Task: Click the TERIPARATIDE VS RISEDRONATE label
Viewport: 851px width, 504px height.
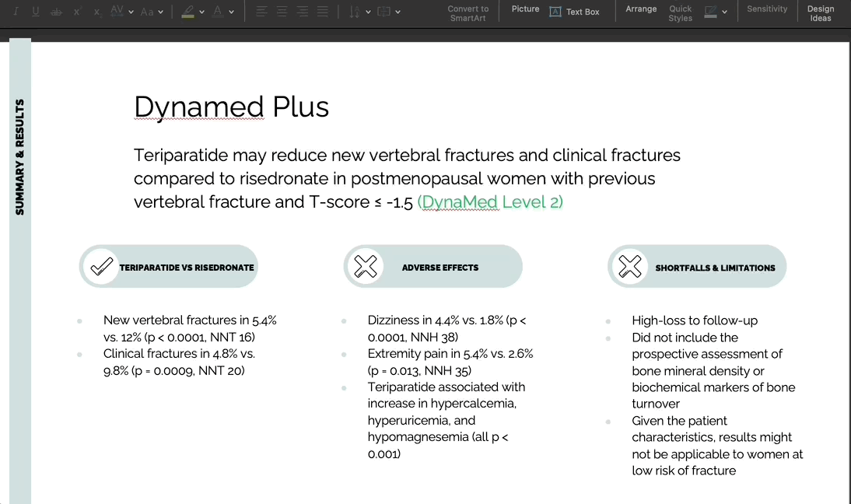Action: 187,268
